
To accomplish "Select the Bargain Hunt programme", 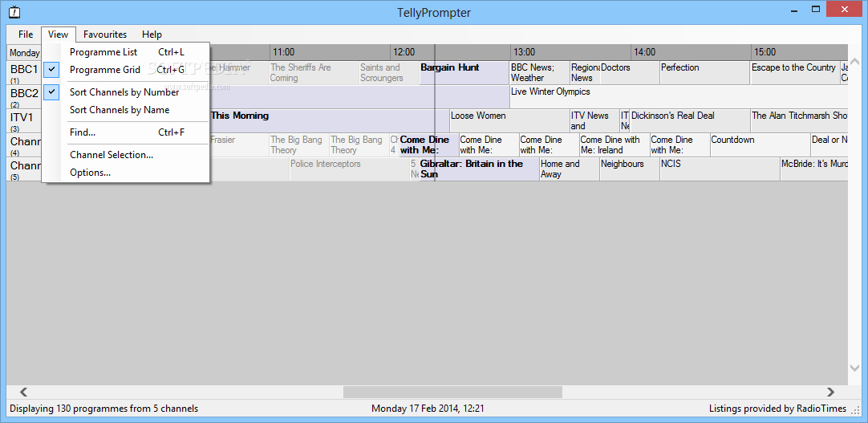I will click(x=464, y=72).
